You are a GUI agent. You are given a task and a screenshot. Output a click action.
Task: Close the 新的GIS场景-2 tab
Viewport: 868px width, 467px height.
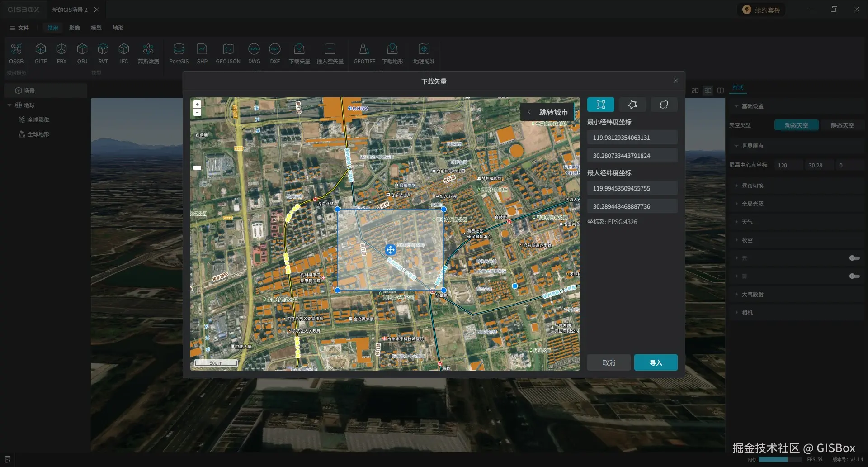(x=97, y=10)
